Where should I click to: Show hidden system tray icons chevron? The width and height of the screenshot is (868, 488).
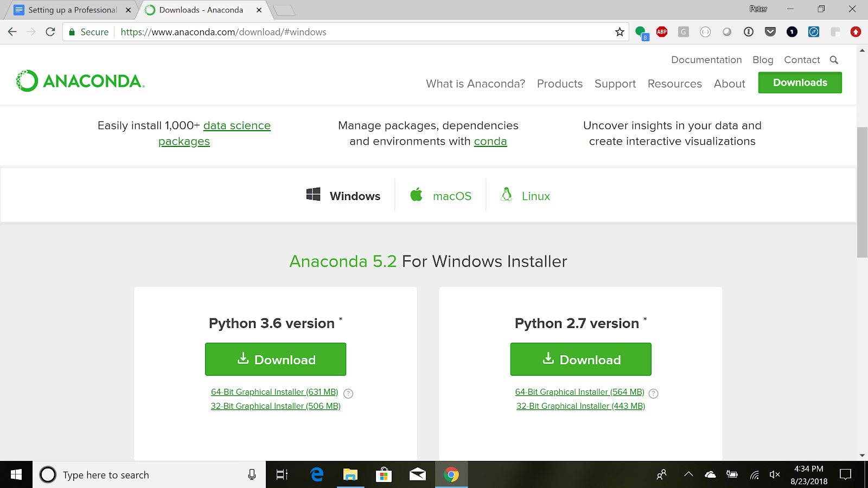(x=688, y=474)
